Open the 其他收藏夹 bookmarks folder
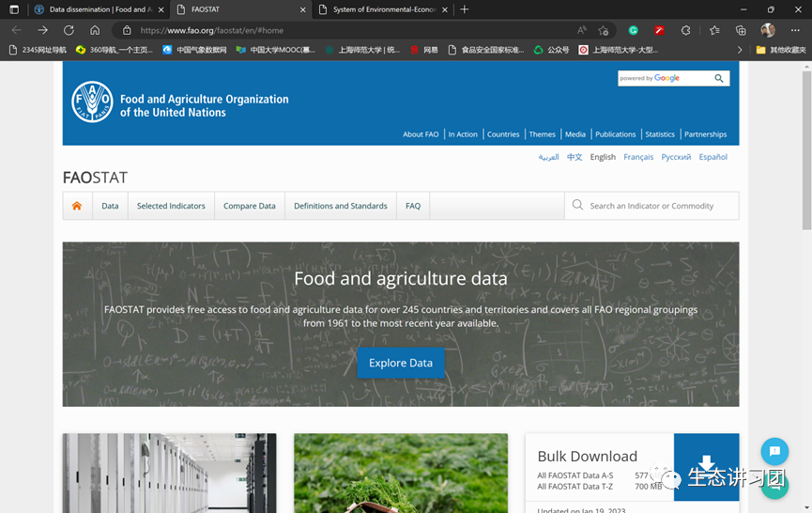 point(781,50)
